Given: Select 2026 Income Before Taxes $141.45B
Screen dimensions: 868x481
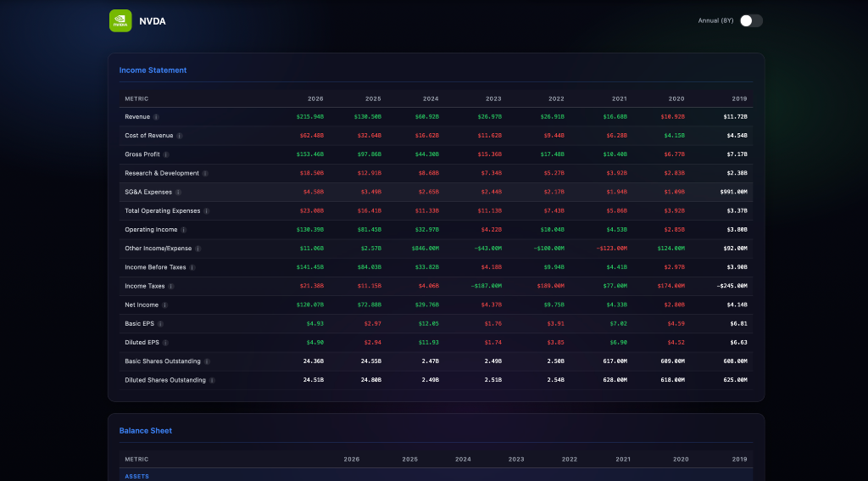Looking at the screenshot, I should coord(310,268).
